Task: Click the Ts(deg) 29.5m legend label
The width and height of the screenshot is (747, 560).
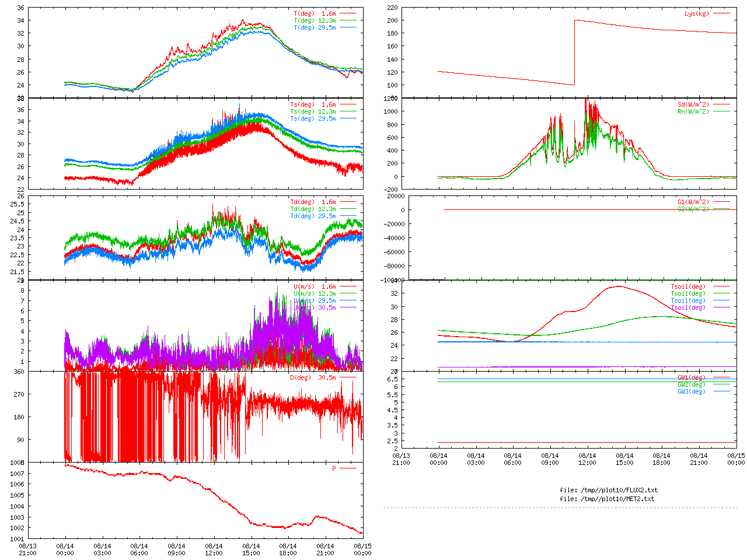Action: (x=313, y=118)
